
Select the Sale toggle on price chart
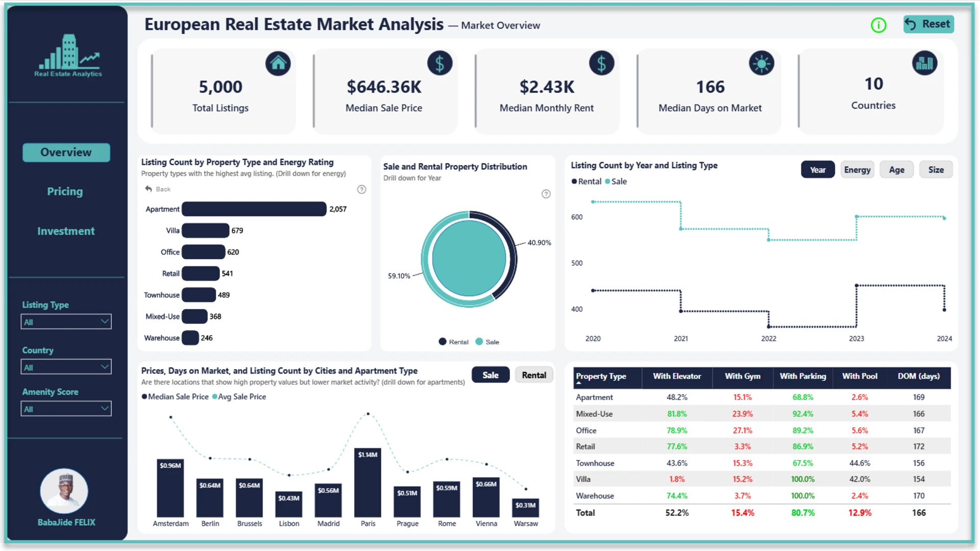(490, 375)
